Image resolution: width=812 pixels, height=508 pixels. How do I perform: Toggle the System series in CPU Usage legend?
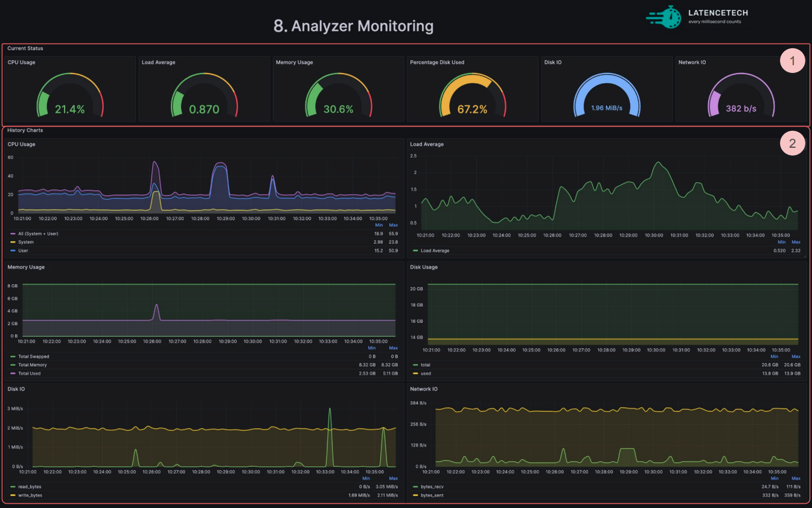tap(26, 242)
